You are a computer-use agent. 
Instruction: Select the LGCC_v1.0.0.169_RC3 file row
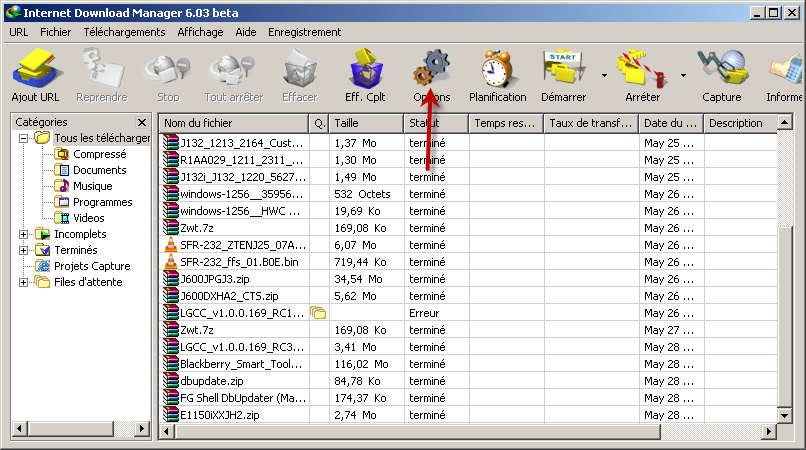468,347
